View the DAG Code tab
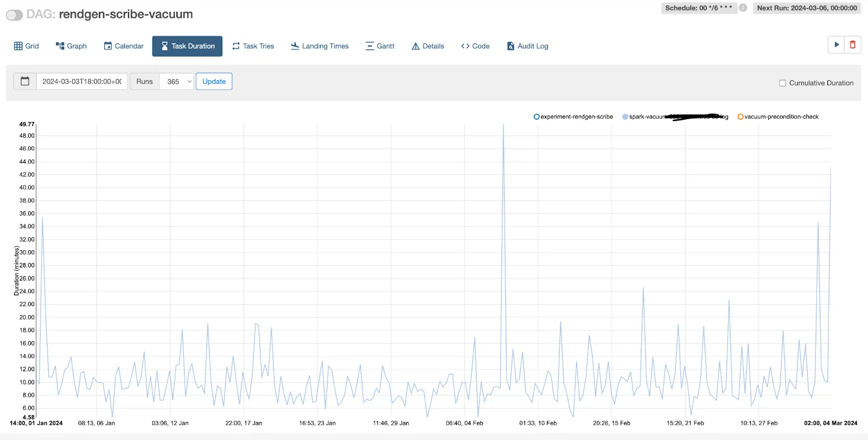The image size is (868, 440). click(x=475, y=46)
